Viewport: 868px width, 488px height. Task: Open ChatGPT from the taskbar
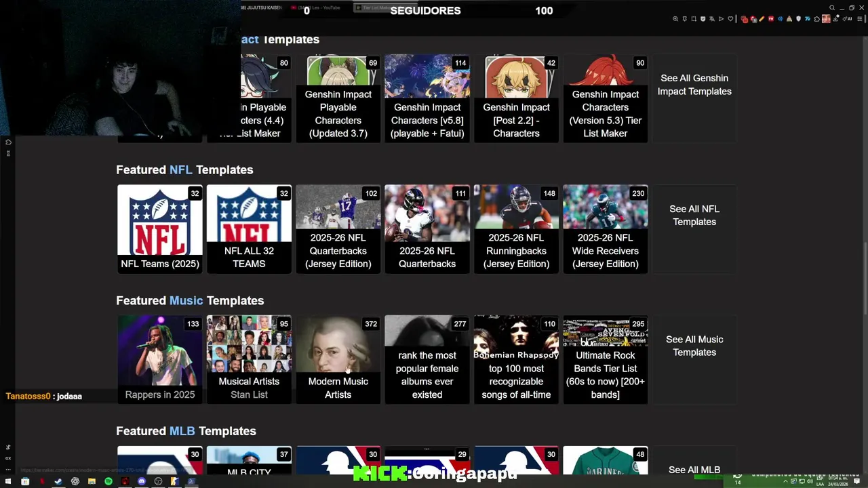tap(75, 481)
